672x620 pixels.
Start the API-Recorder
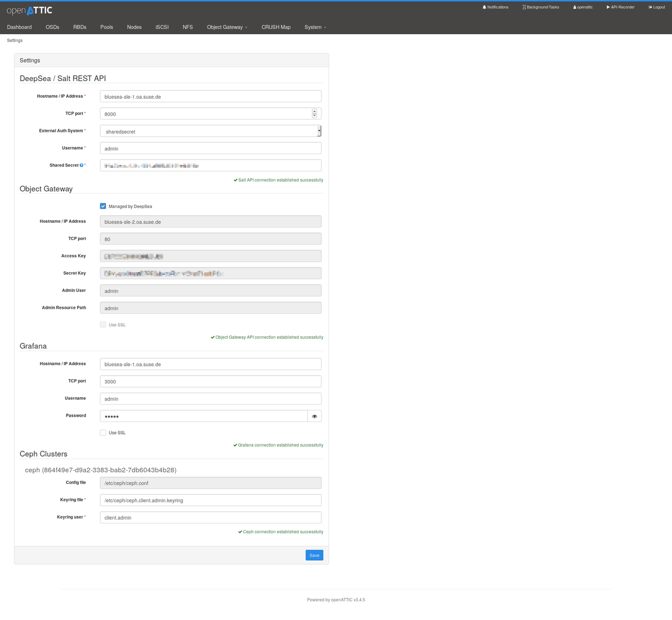click(x=621, y=7)
